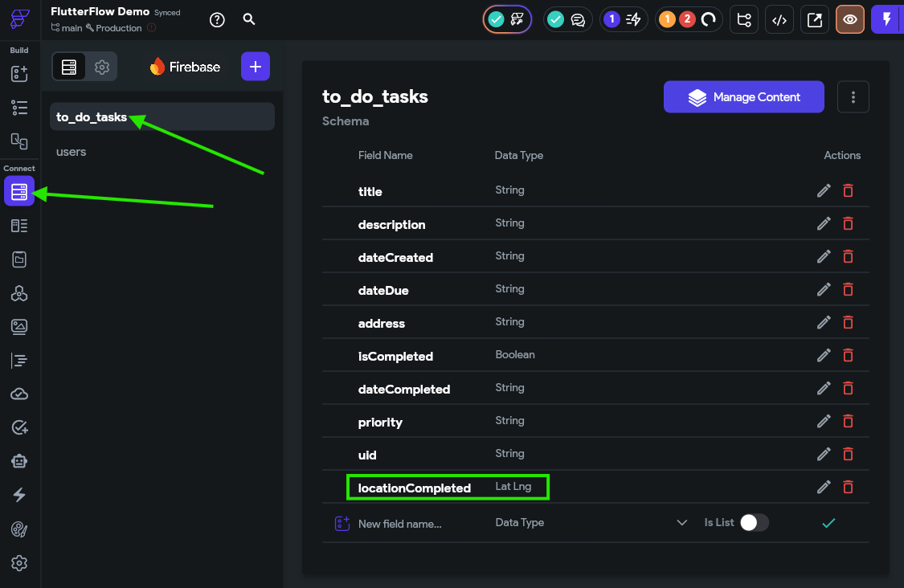Open the three-dot collection options menu
Screen dimensions: 904x588
(853, 97)
